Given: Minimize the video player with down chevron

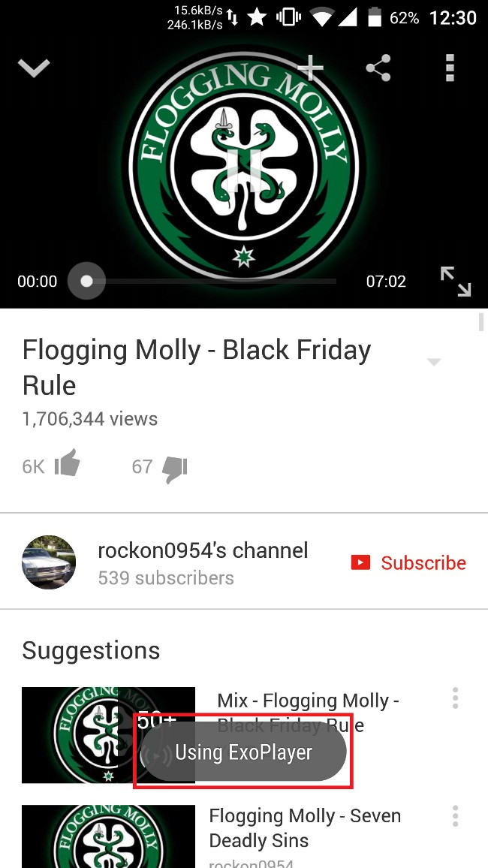Looking at the screenshot, I should pyautogui.click(x=34, y=68).
